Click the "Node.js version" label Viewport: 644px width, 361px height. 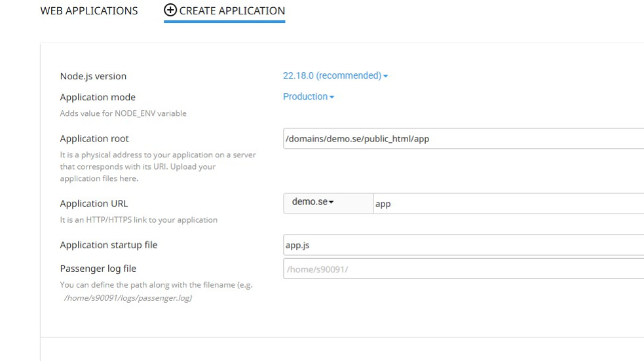93,77
